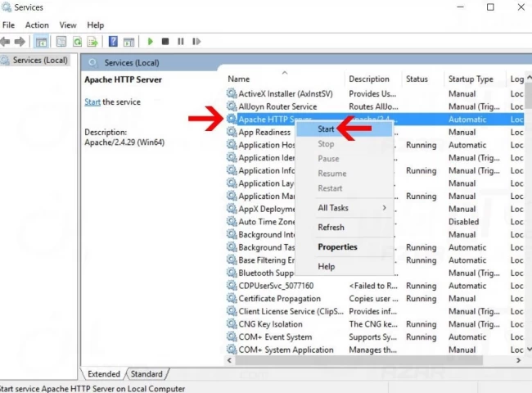Click the green Start Service play icon
532x393 pixels.
pos(151,42)
